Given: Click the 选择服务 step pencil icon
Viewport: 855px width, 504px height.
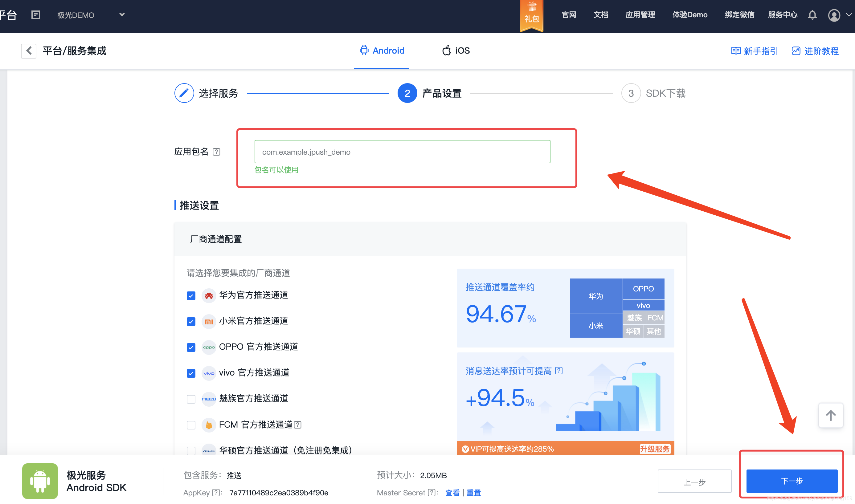Looking at the screenshot, I should pos(184,93).
